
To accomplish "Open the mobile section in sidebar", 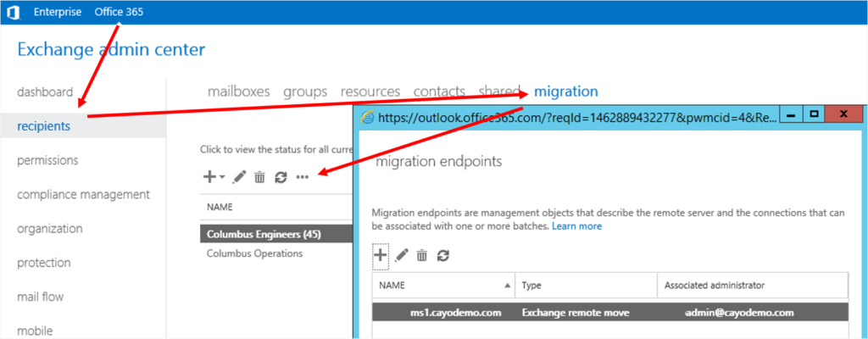I will pos(35,331).
